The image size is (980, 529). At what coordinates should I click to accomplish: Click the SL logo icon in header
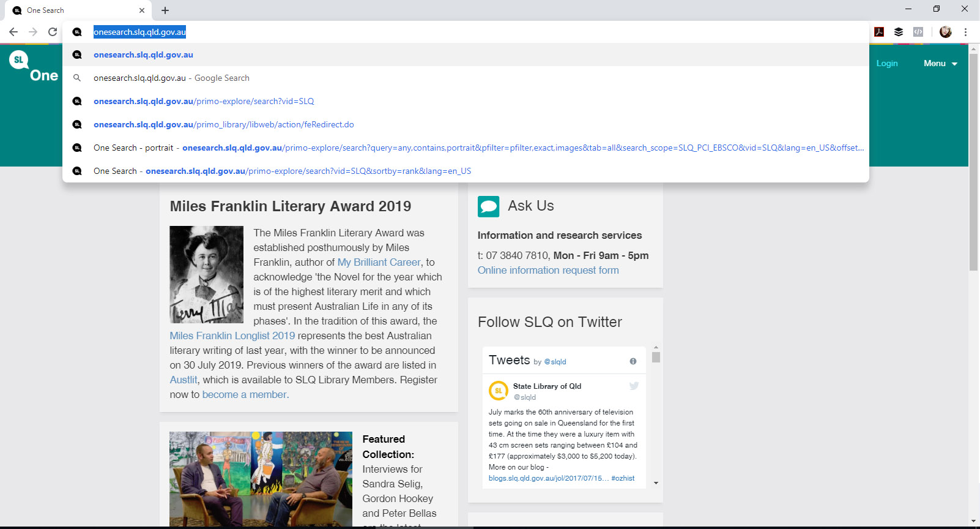[19, 60]
